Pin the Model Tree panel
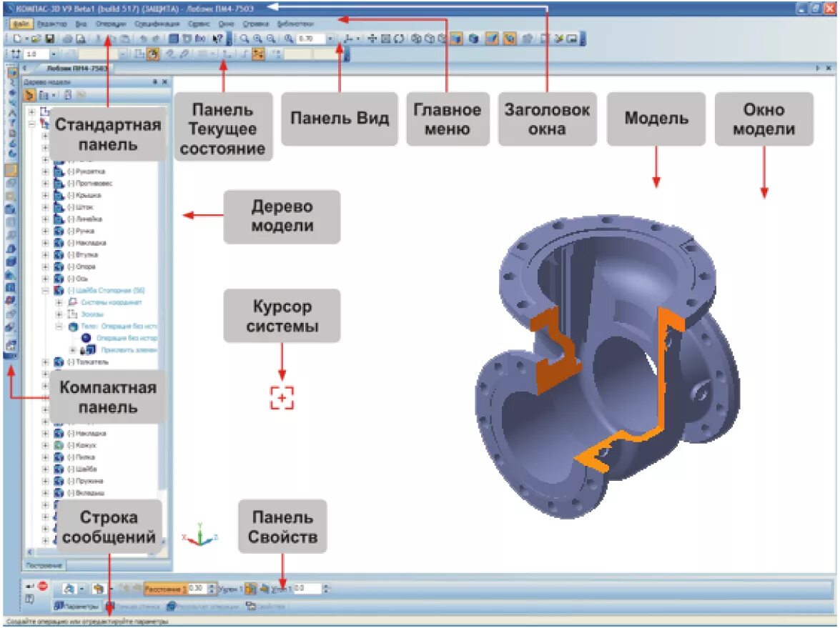This screenshot has width=840, height=628. 155,82
